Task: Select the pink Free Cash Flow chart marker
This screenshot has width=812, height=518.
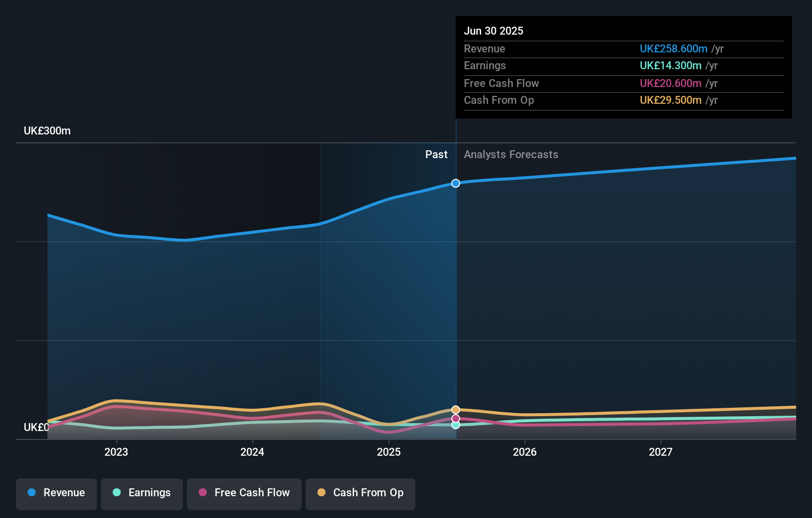Action: 455,418
